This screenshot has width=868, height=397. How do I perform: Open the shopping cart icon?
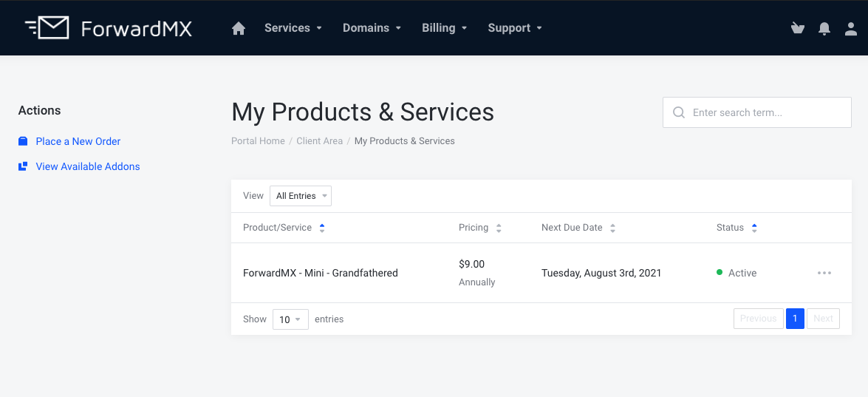click(x=797, y=28)
